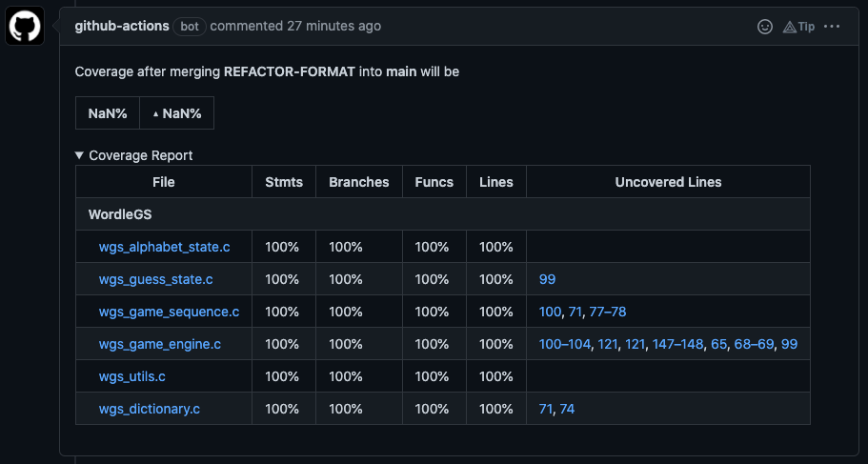Collapse the Coverage Report disclosure triangle
This screenshot has height=464, width=868.
(80, 155)
